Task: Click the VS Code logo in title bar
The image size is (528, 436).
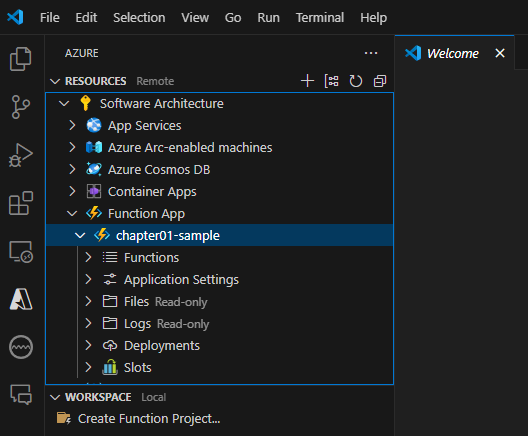Action: pos(15,17)
